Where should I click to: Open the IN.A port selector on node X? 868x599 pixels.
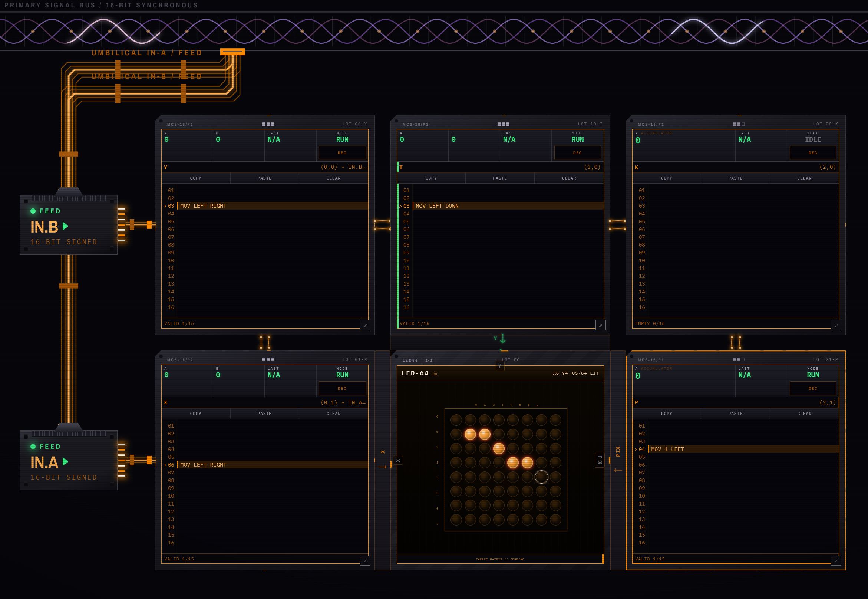[x=357, y=402]
